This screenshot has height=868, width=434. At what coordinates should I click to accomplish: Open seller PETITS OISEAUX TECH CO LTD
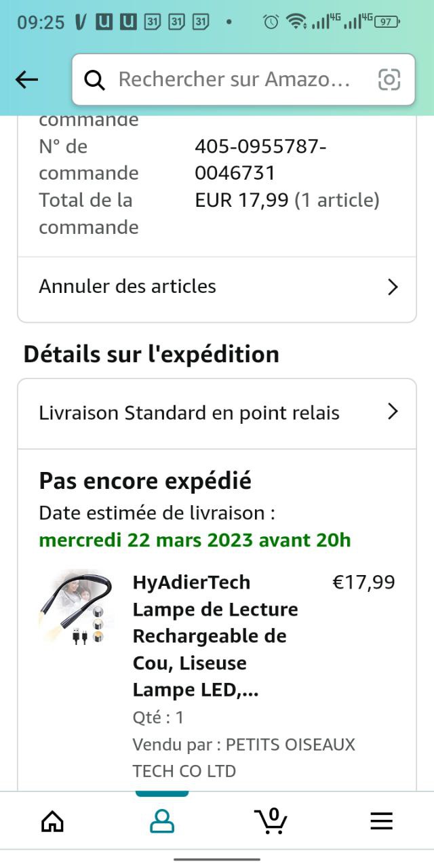point(243,757)
